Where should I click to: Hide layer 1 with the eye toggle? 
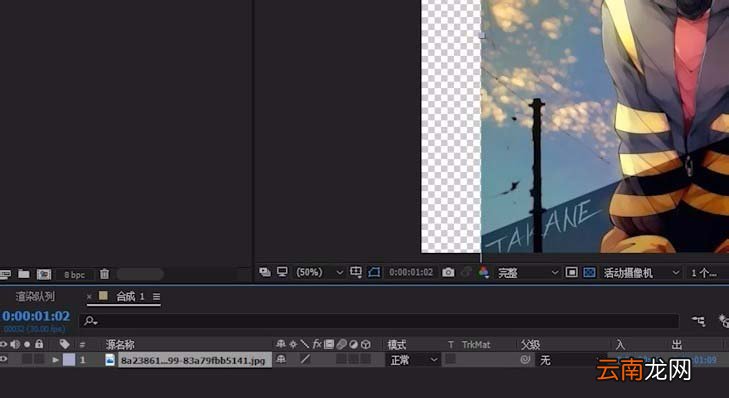tap(4, 359)
